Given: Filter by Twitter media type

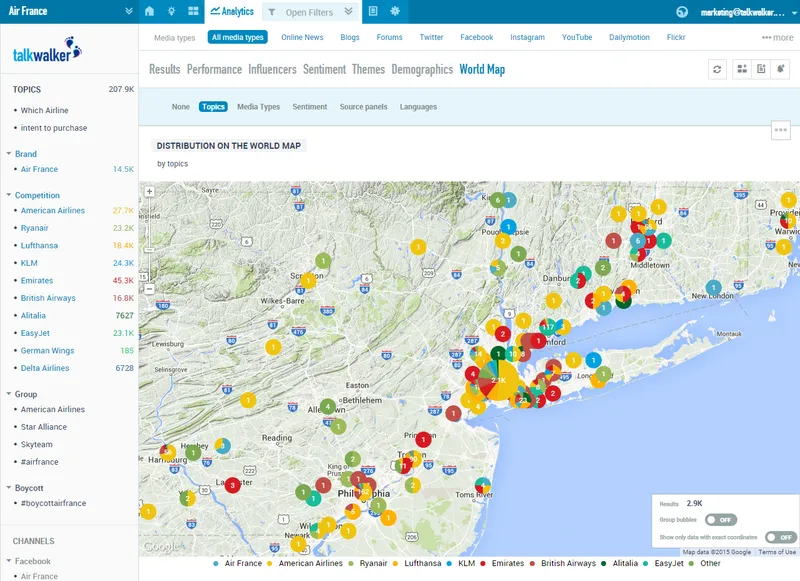Looking at the screenshot, I should tap(431, 37).
